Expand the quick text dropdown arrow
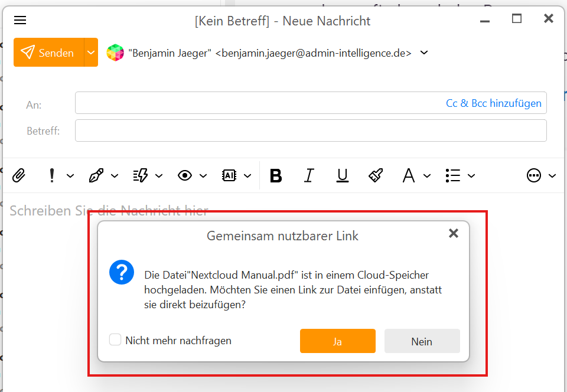 159,176
